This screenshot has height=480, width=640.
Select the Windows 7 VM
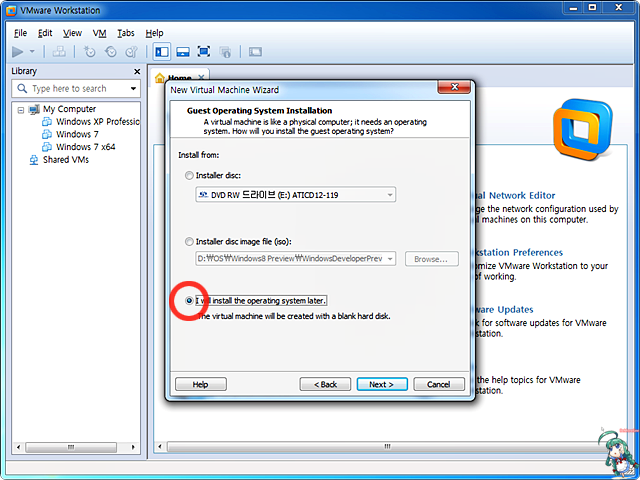pyautogui.click(x=77, y=134)
